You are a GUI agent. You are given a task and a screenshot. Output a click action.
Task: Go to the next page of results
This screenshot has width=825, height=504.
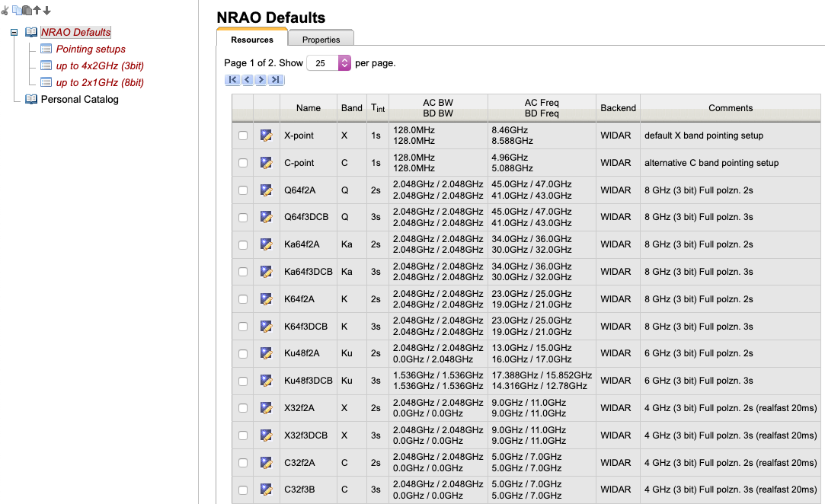[261, 80]
